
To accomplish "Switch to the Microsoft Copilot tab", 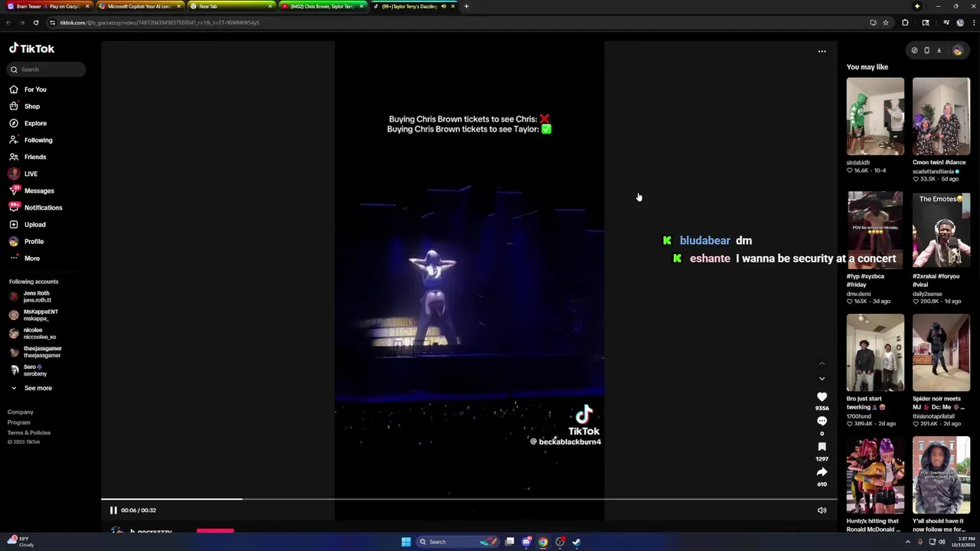I will (x=139, y=6).
